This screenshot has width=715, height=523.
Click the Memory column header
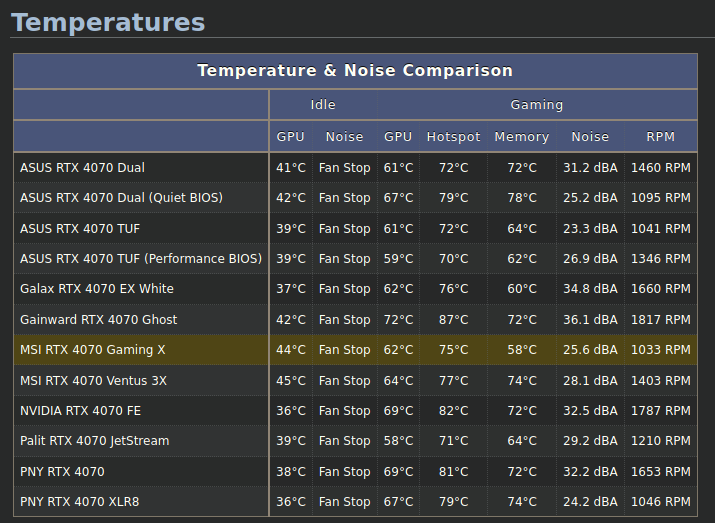click(x=522, y=136)
